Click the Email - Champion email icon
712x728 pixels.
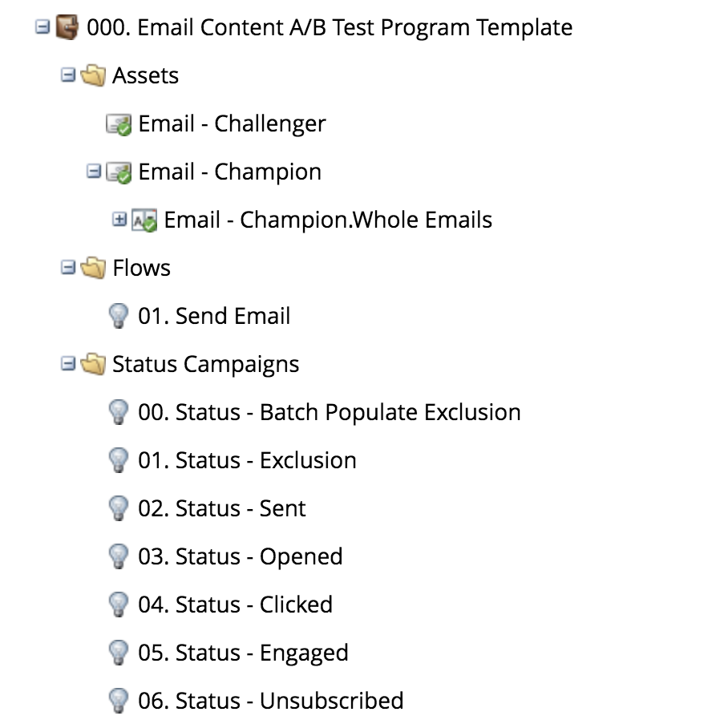tap(119, 172)
